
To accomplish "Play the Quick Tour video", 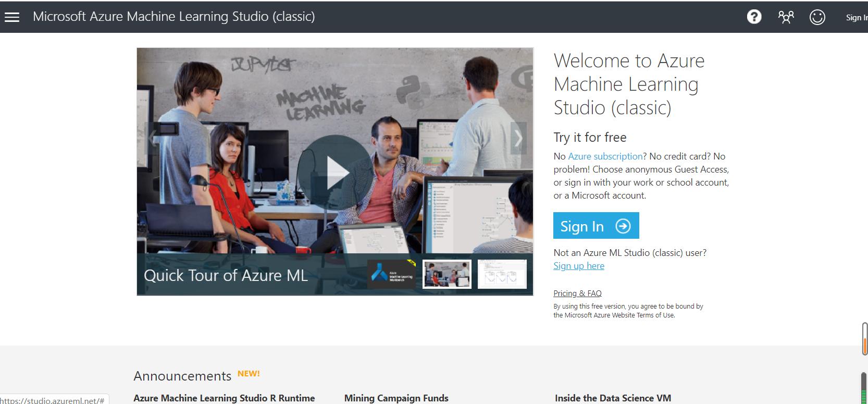I will (x=336, y=173).
